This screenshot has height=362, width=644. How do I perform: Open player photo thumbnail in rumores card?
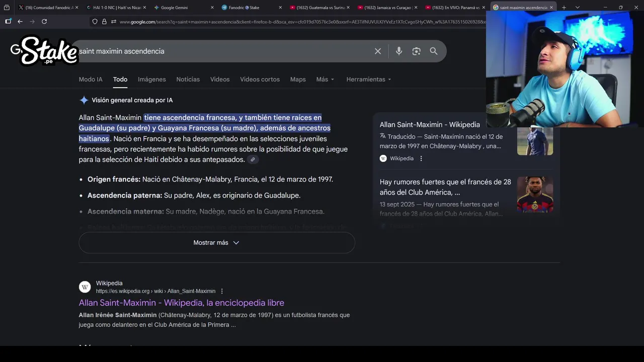click(535, 194)
